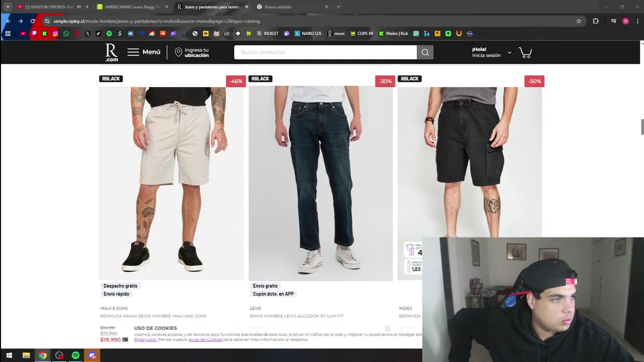
Task: Open Spotify from the taskbar
Action: pyautogui.click(x=75, y=355)
